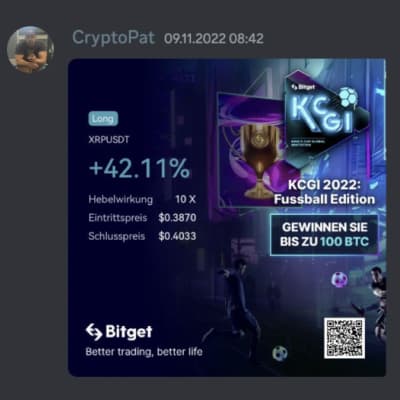This screenshot has width=400, height=400.
Task: Click CryptoPat's profile avatar
Action: tap(31, 49)
